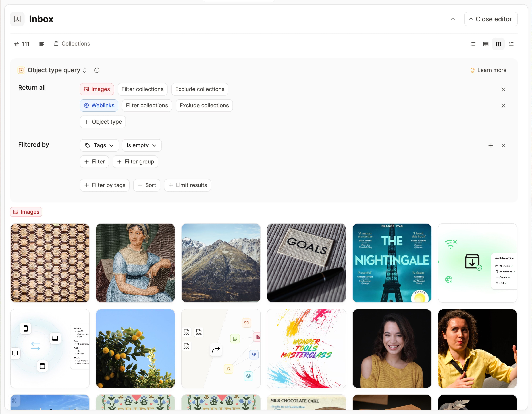Viewport: 532px width, 414px height.
Task: Collapse the editor with the chevron
Action: pyautogui.click(x=453, y=19)
